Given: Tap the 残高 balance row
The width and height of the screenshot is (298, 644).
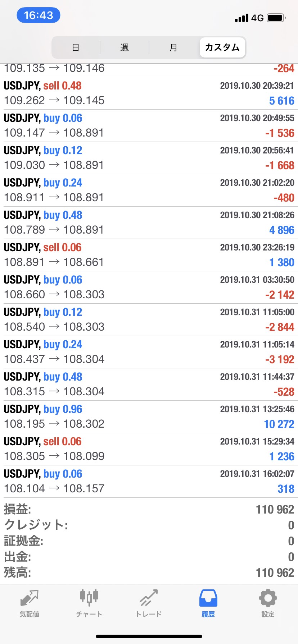Looking at the screenshot, I should point(149,572).
